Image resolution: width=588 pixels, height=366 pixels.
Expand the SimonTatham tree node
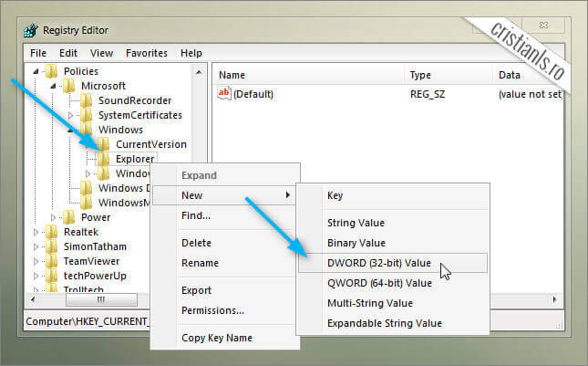click(37, 246)
